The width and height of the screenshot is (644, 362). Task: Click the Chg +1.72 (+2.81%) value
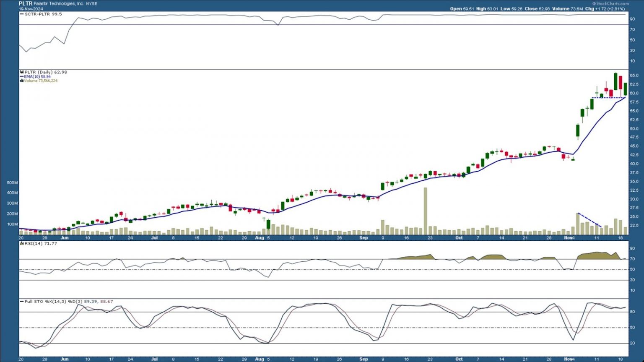(605, 8)
